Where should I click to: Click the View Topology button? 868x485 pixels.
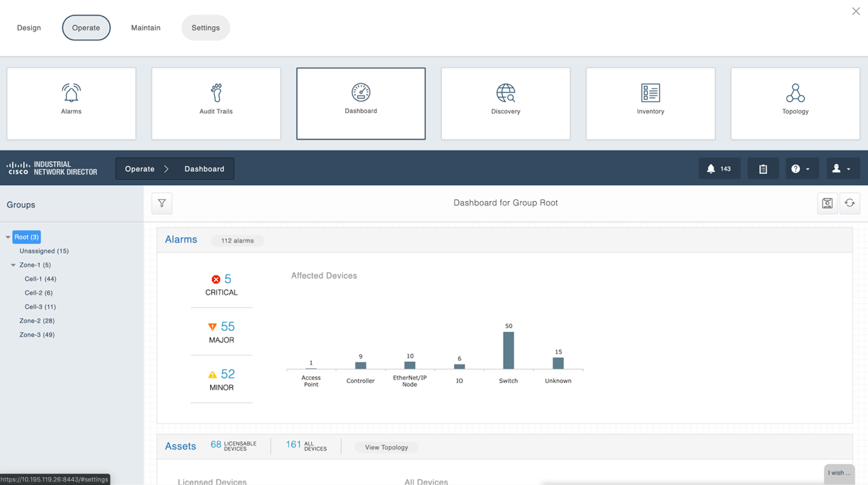(386, 447)
